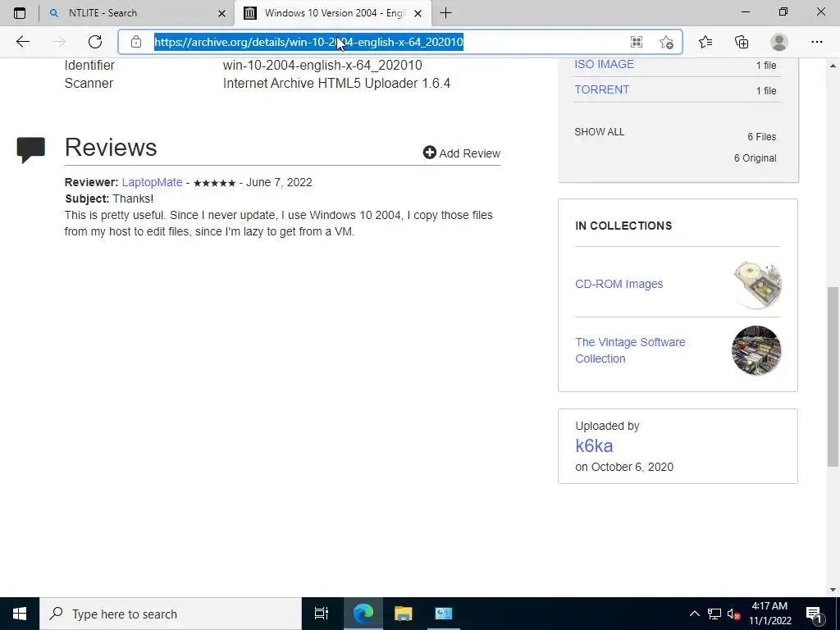The width and height of the screenshot is (840, 630).
Task: Click the review subject 'Thanks!'
Action: pos(133,199)
